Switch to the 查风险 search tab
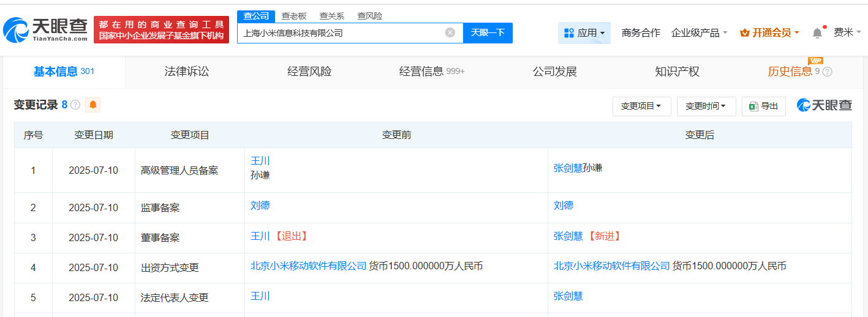This screenshot has width=868, height=317. tap(370, 16)
